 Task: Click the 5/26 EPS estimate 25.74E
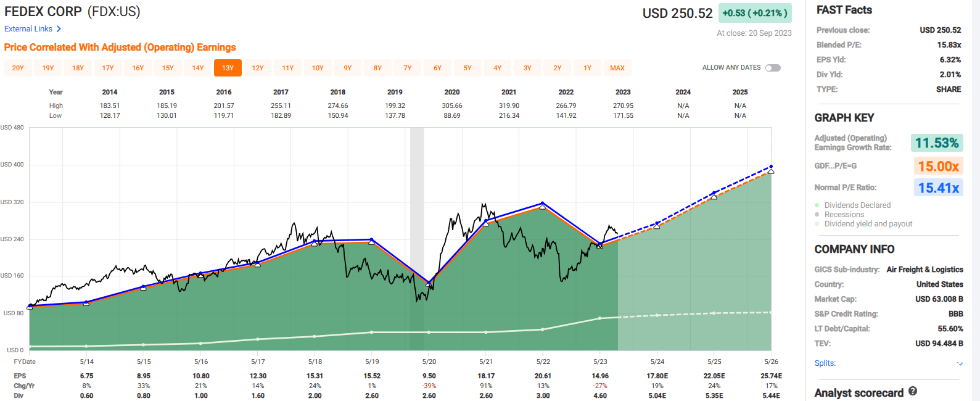click(x=772, y=376)
